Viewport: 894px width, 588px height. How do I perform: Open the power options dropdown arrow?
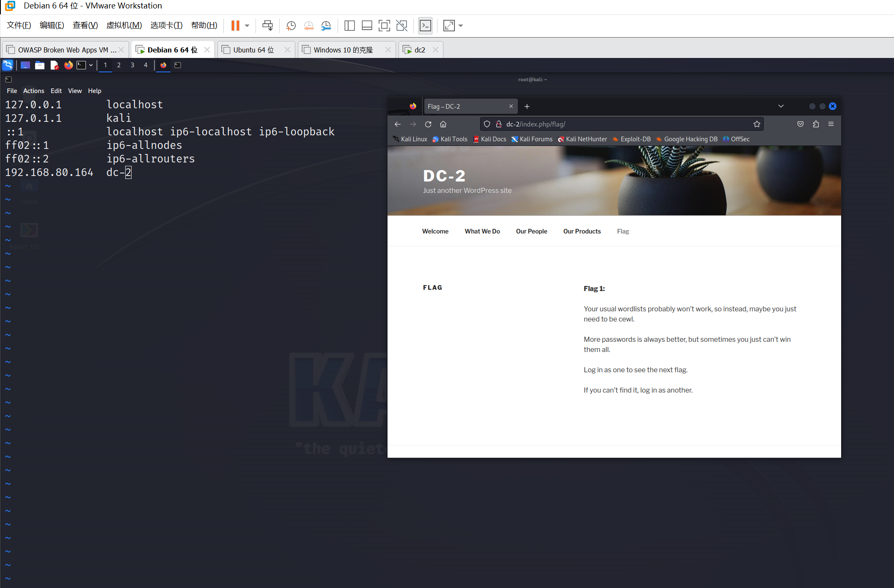pyautogui.click(x=247, y=26)
